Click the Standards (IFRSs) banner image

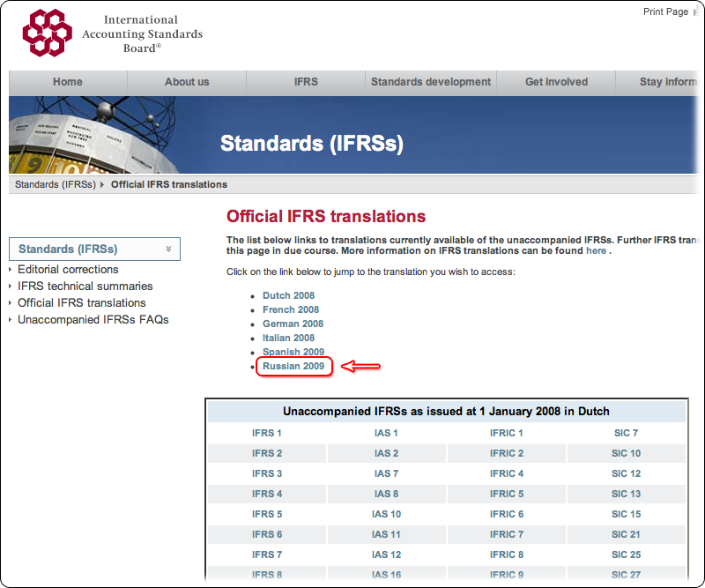353,135
